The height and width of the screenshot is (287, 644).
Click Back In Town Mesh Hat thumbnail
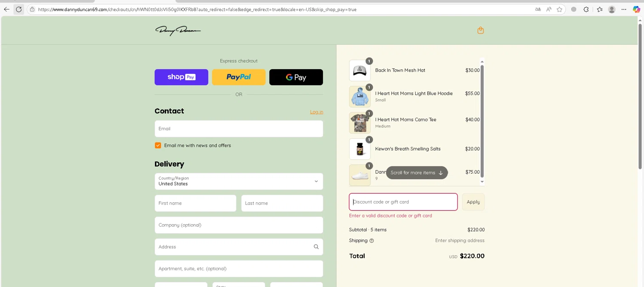click(x=360, y=70)
